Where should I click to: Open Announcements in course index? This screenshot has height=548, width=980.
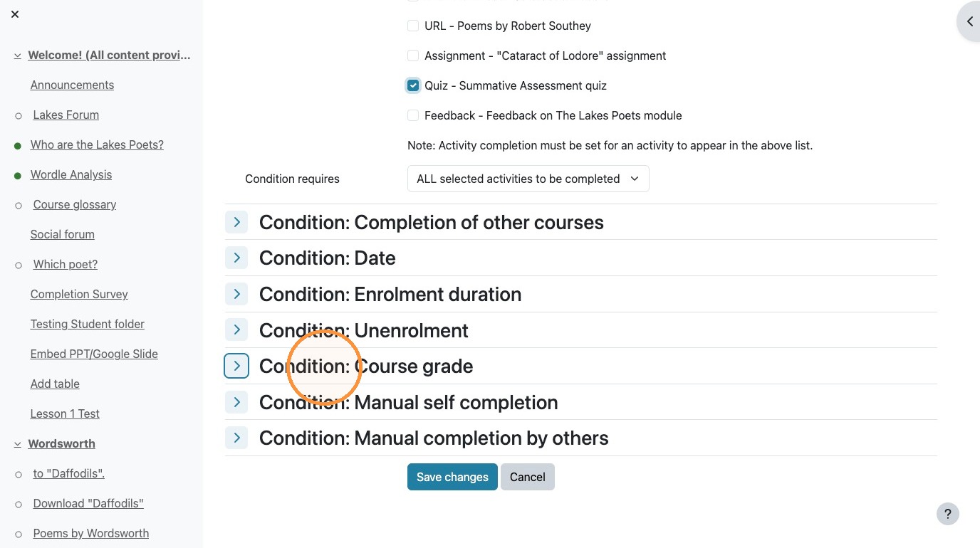click(72, 85)
